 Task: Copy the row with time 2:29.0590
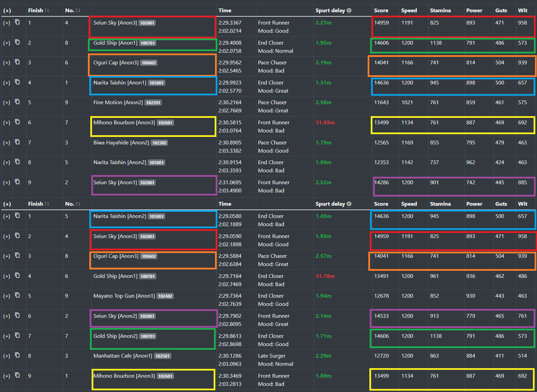point(17,236)
